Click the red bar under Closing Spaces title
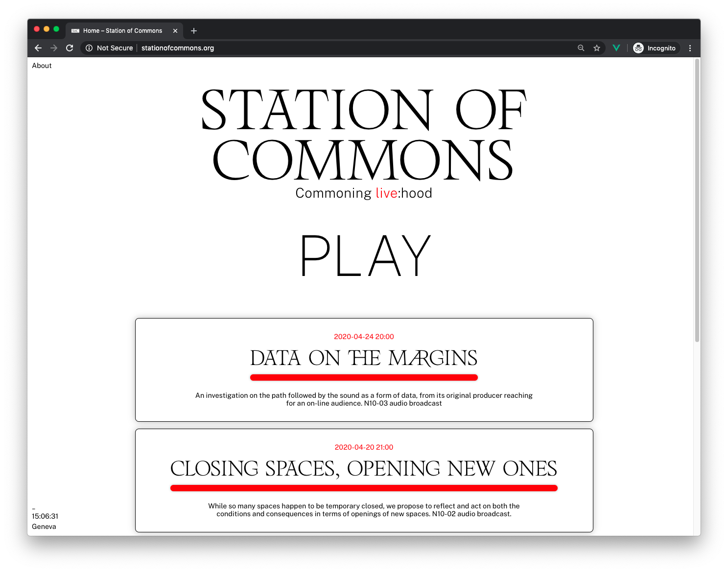 point(364,488)
